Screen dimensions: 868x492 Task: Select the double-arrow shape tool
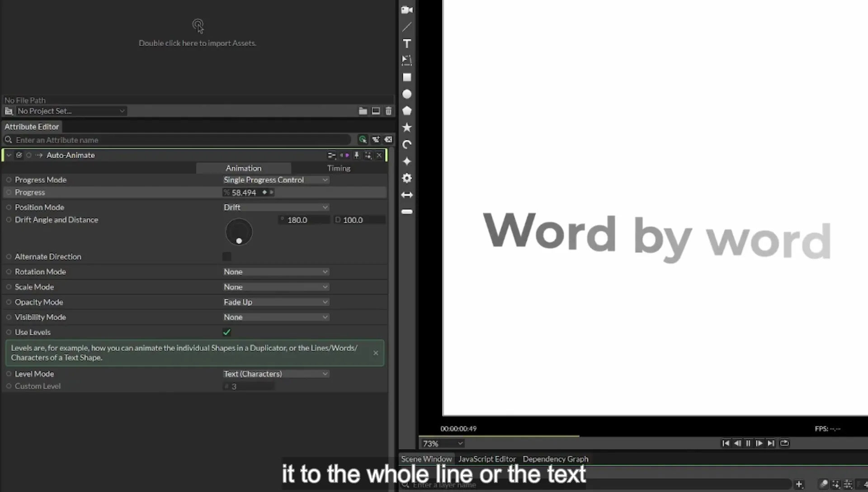click(x=407, y=195)
